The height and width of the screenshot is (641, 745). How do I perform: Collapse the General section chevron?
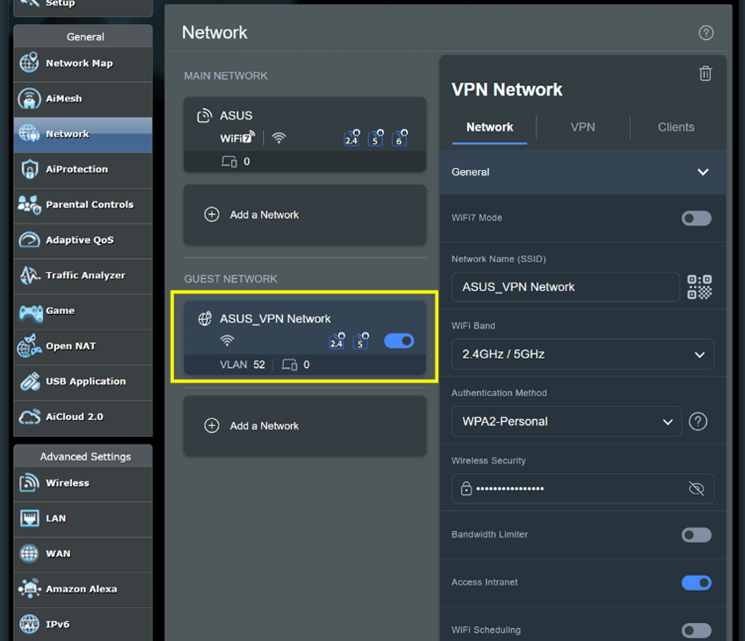[702, 172]
